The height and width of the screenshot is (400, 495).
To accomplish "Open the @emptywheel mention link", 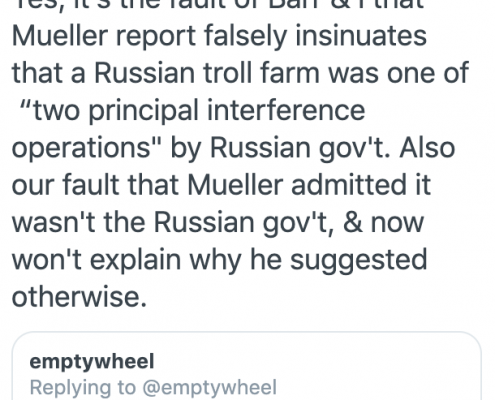I will point(209,388).
